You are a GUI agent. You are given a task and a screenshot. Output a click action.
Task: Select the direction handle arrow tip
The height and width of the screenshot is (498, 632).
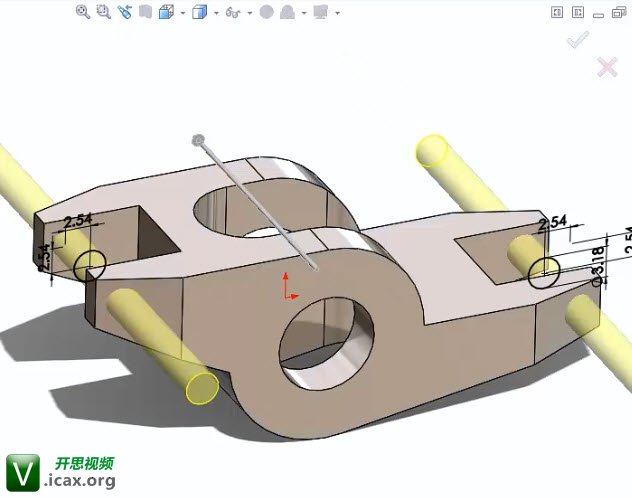click(199, 140)
